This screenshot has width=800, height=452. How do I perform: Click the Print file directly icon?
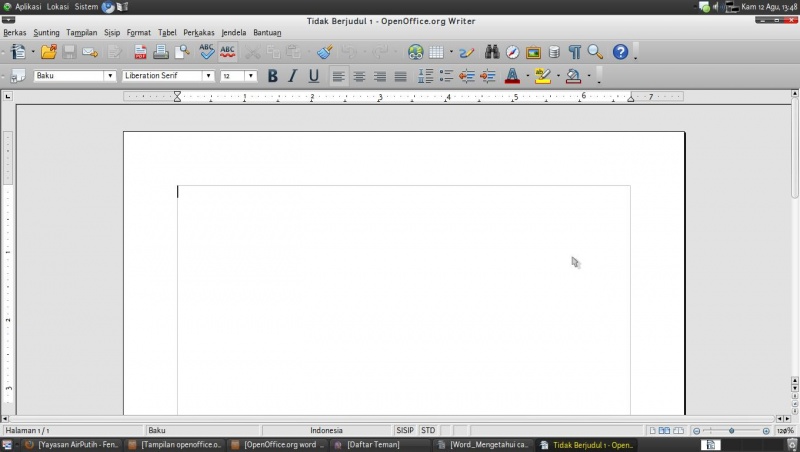pyautogui.click(x=161, y=52)
